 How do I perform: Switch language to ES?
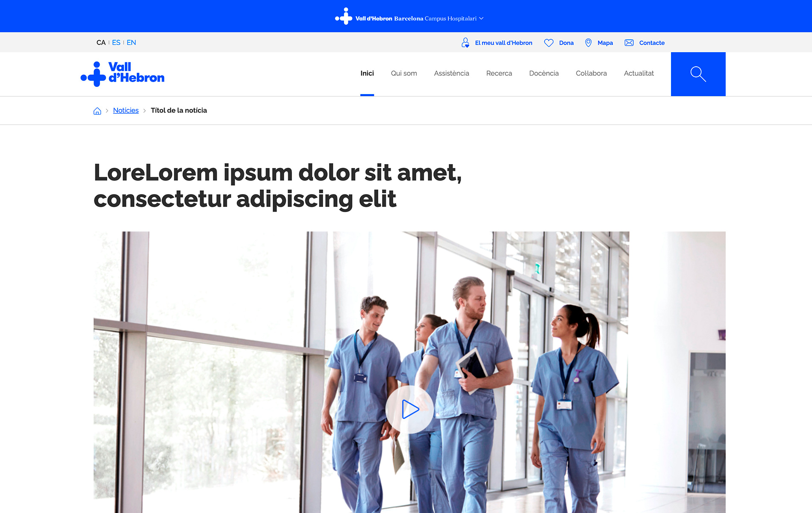pyautogui.click(x=116, y=43)
